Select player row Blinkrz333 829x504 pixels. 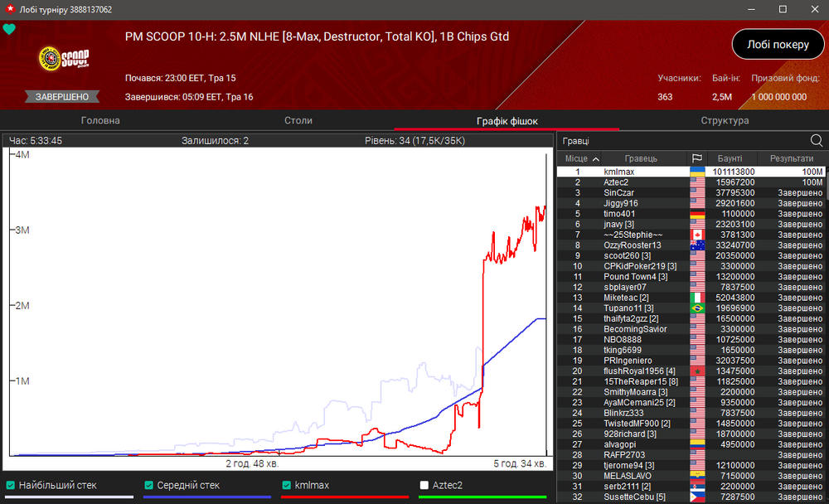[x=691, y=413]
